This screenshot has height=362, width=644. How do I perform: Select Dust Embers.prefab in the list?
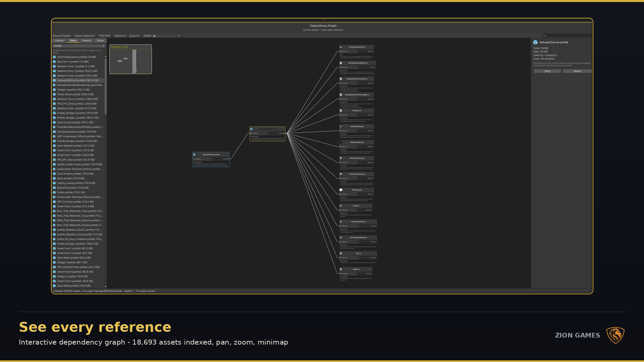[78, 174]
